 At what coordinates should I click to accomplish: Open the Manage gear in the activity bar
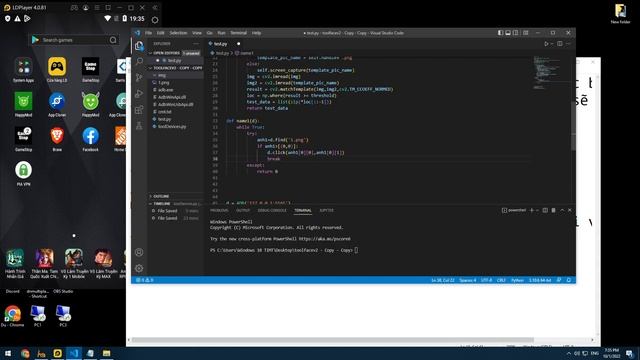pyautogui.click(x=139, y=268)
